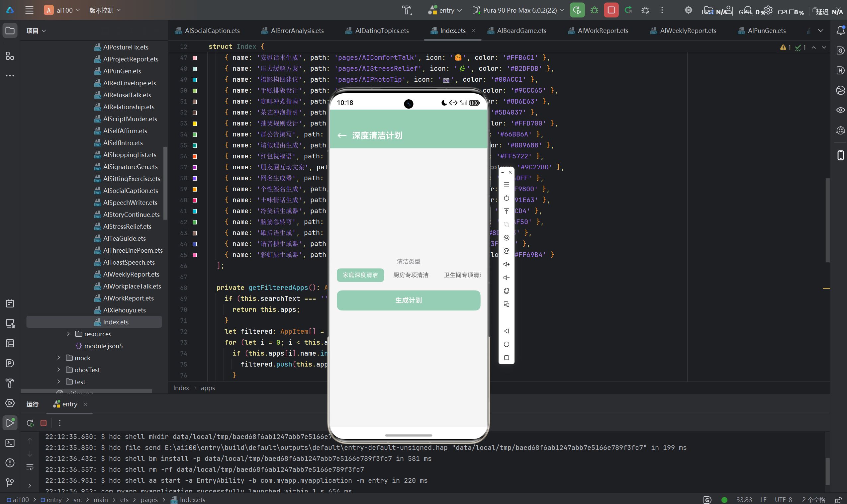This screenshot has width=847, height=504.
Task: Open the Previewer eye icon on right sidebar
Action: tap(841, 110)
